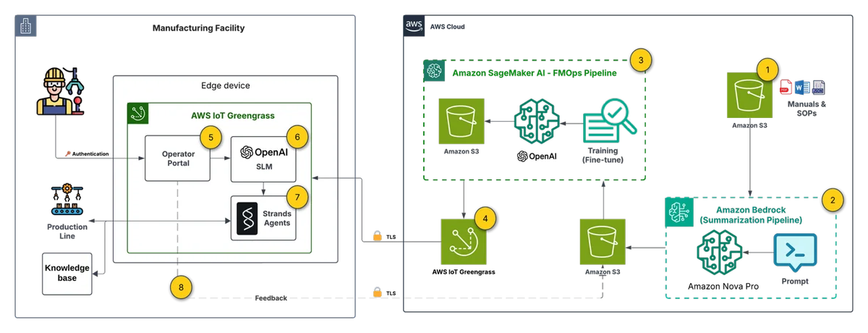The width and height of the screenshot is (868, 333).
Task: Click the lock icon on the Feedback TLS line
Action: (x=376, y=293)
